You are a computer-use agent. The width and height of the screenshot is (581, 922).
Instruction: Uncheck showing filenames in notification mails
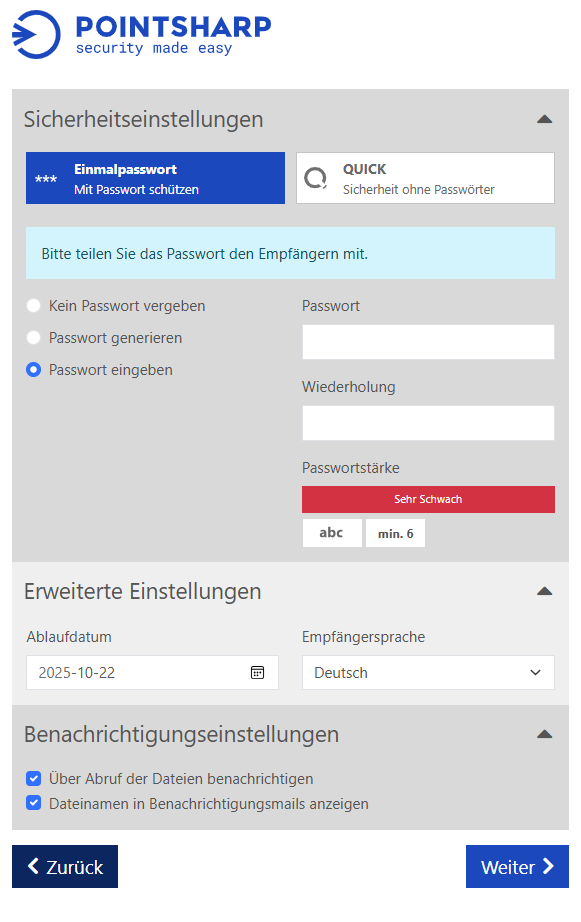pos(33,802)
